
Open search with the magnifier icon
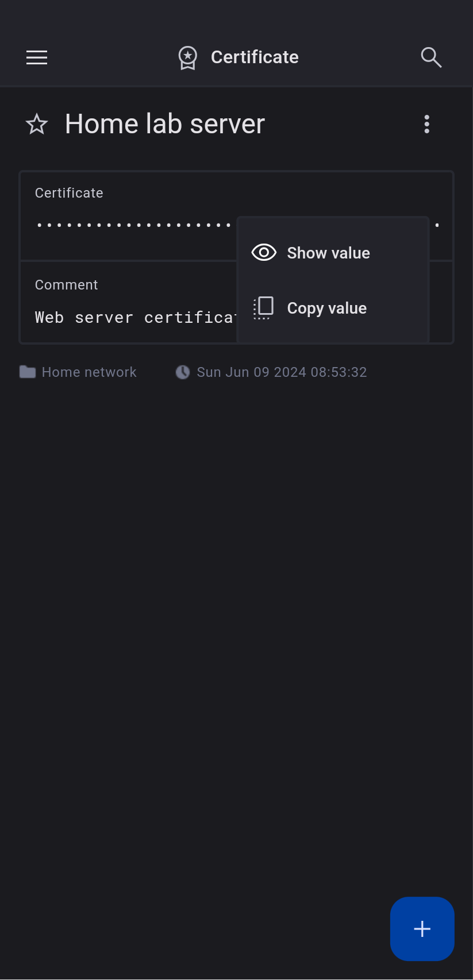point(430,57)
